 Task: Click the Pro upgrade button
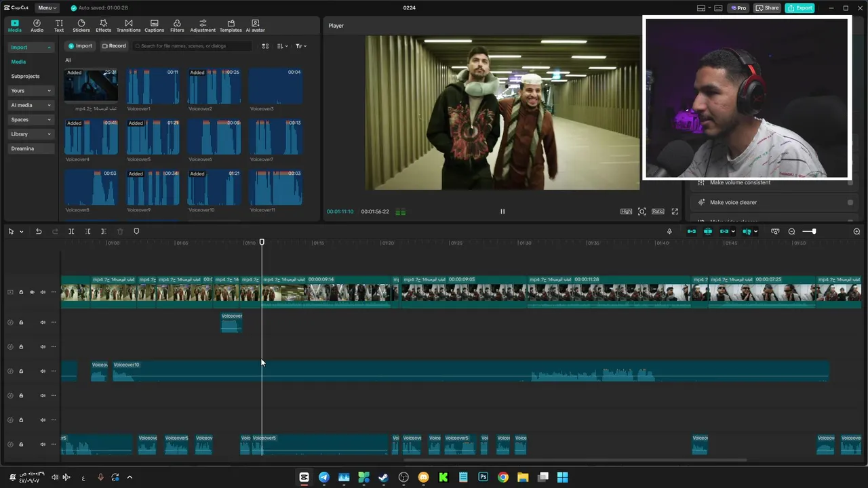(738, 8)
